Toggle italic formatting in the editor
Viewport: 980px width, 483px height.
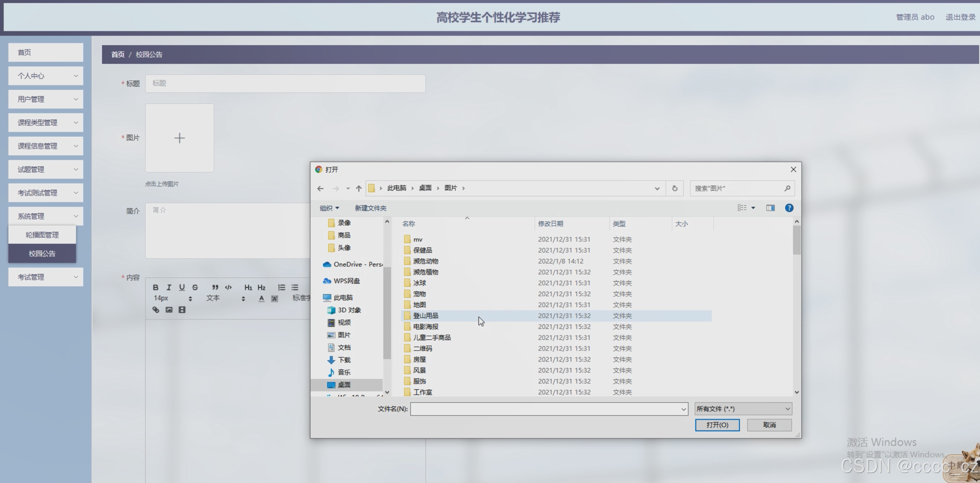tap(169, 287)
